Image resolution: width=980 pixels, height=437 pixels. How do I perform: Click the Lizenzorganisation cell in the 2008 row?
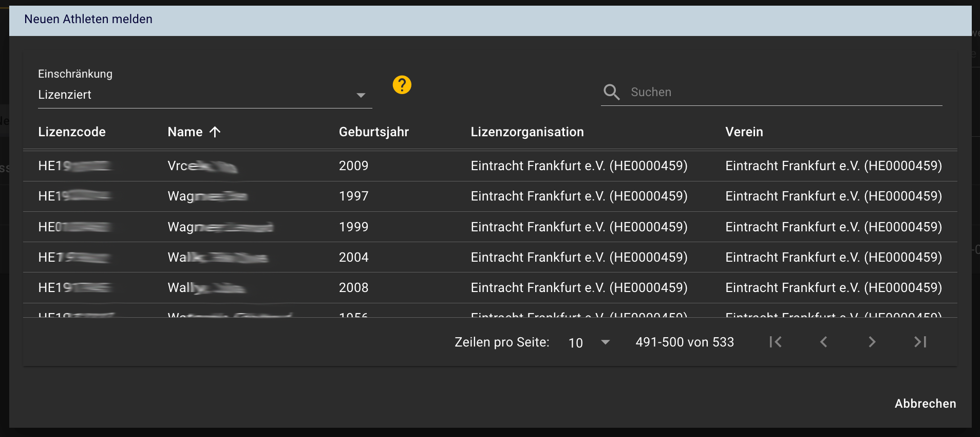click(x=579, y=287)
